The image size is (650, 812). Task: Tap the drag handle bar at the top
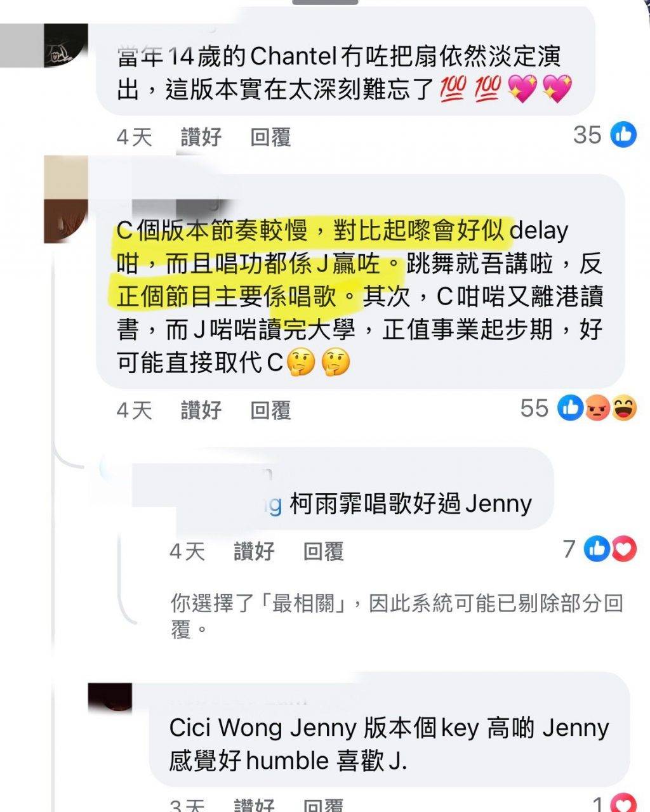[325, 3]
